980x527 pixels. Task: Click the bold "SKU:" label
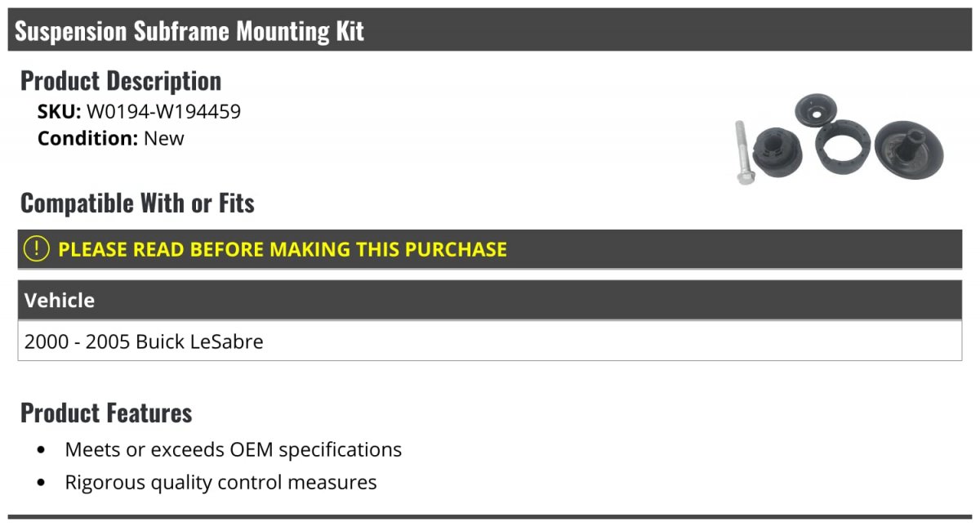(x=60, y=112)
